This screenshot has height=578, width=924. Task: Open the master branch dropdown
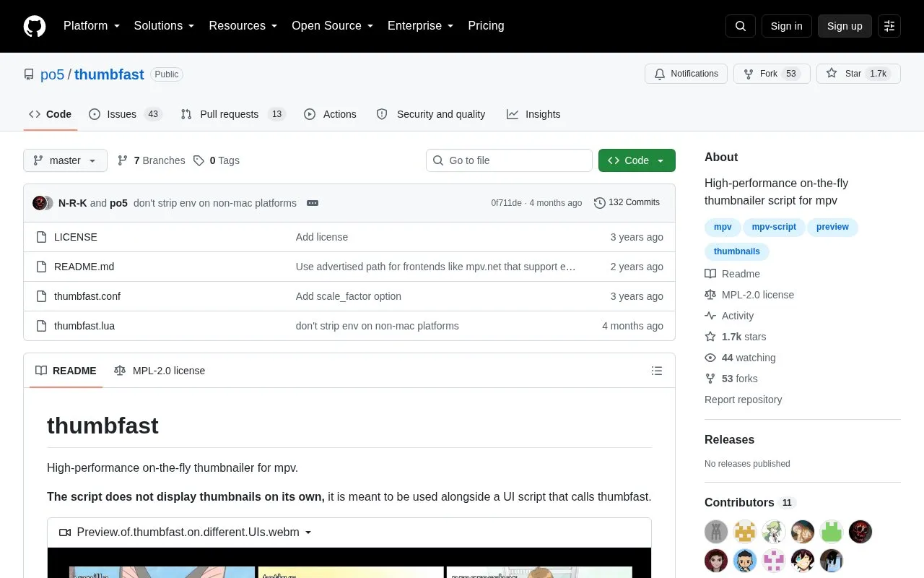pos(65,160)
